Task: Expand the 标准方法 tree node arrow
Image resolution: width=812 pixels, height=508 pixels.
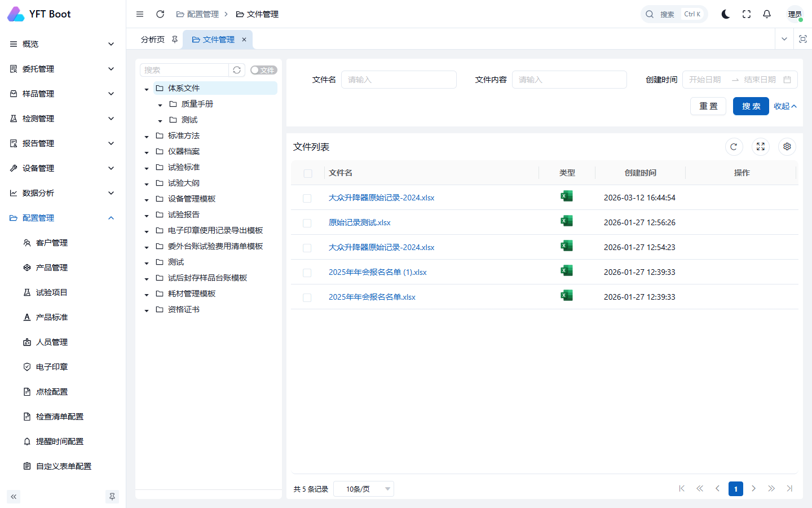Action: tap(147, 137)
